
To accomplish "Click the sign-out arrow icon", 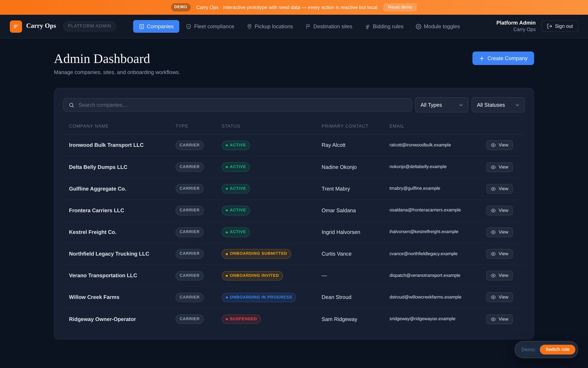I will pyautogui.click(x=549, y=26).
